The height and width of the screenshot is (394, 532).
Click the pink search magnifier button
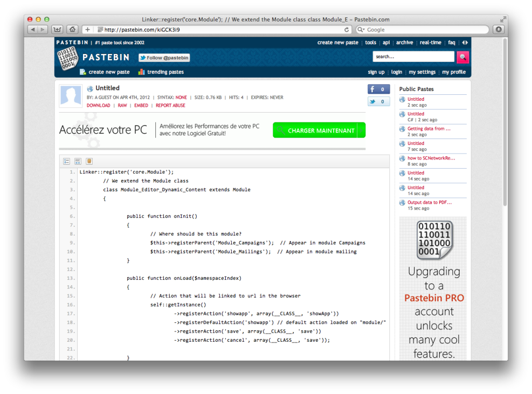pyautogui.click(x=462, y=57)
